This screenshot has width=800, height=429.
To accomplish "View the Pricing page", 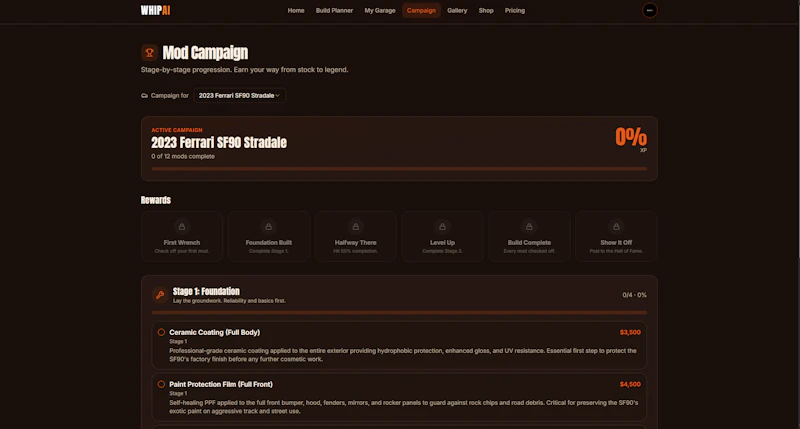I will click(514, 10).
